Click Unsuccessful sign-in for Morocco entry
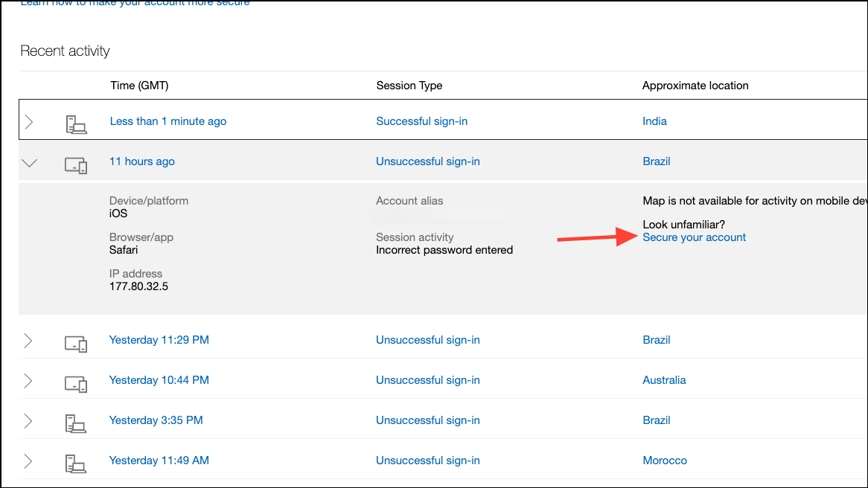 (427, 460)
